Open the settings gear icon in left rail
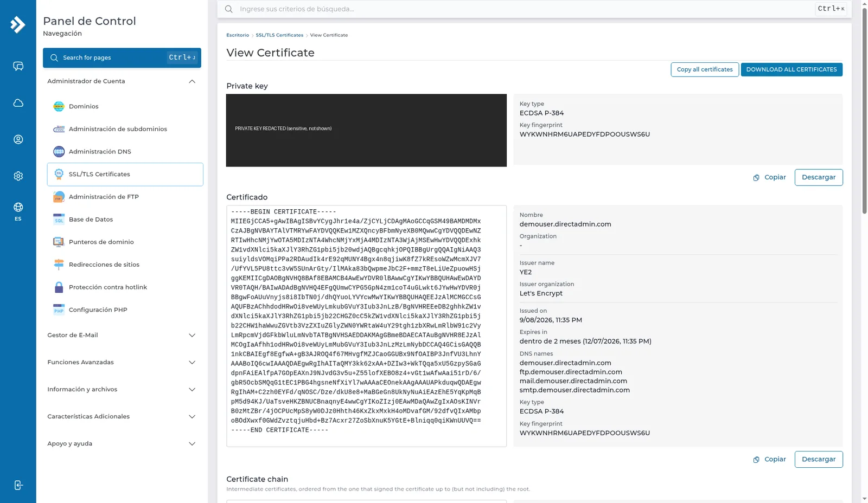Screen dimensions: 868x503 [18, 176]
